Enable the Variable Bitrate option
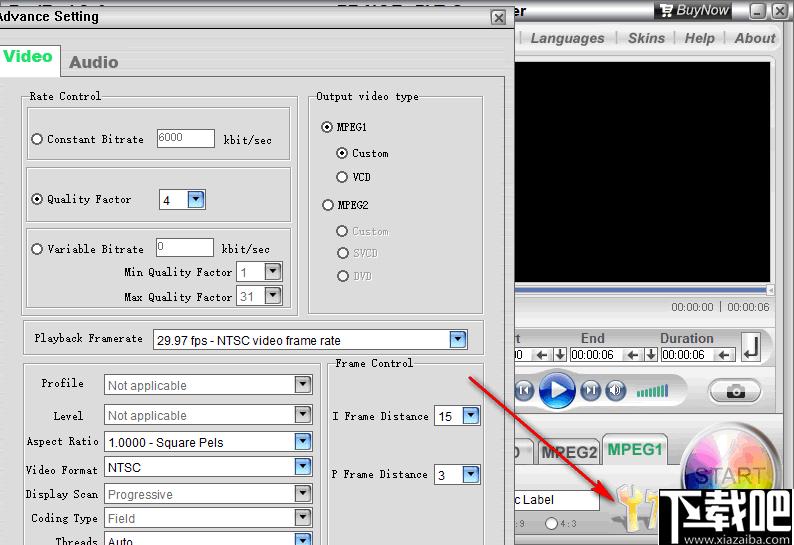 click(x=37, y=249)
